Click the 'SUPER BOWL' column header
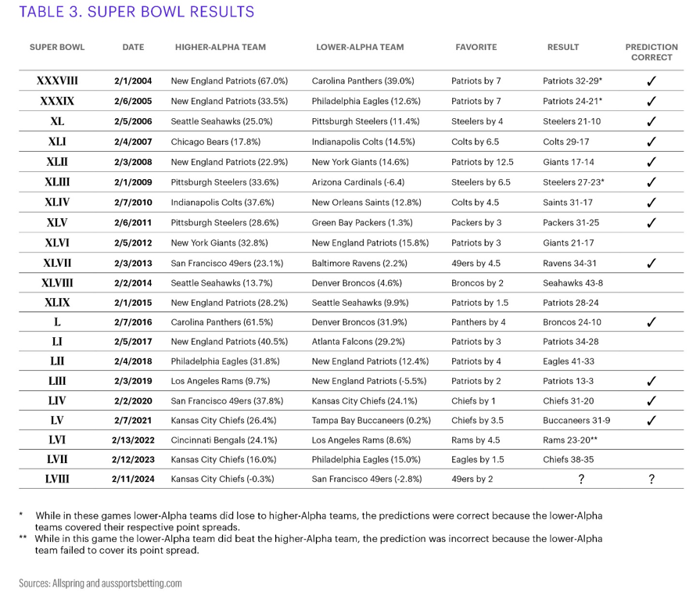 57,48
